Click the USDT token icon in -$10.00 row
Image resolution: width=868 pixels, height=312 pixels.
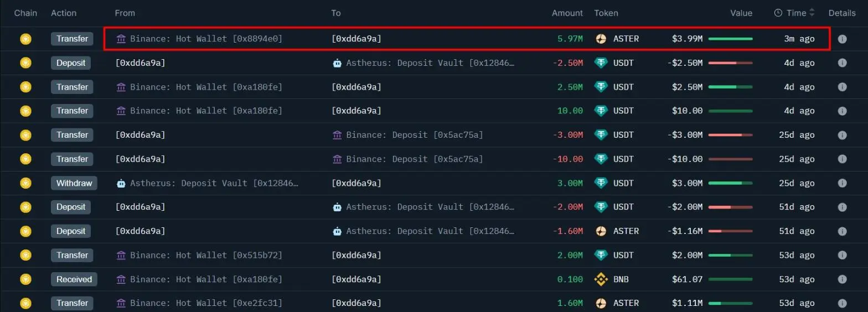[601, 159]
